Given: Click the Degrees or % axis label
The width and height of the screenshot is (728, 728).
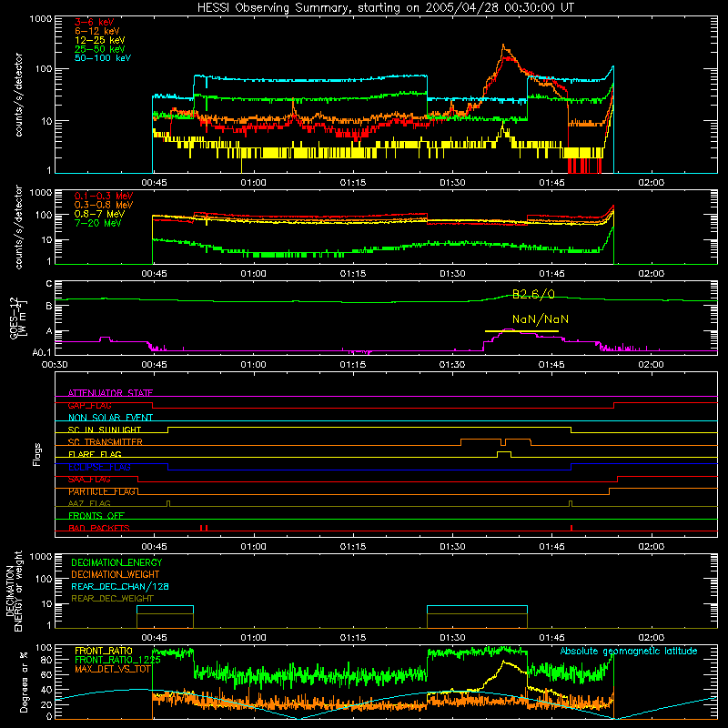Looking at the screenshot, I should pos(24,682).
